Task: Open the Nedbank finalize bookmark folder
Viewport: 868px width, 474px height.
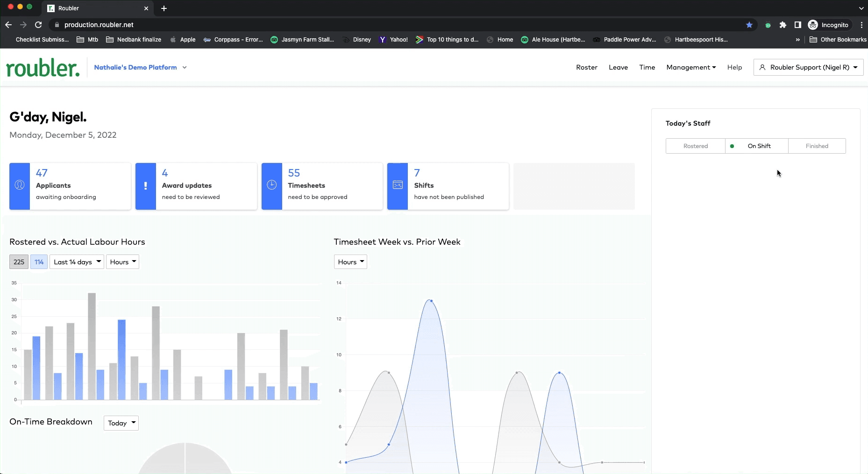Action: tap(134, 40)
